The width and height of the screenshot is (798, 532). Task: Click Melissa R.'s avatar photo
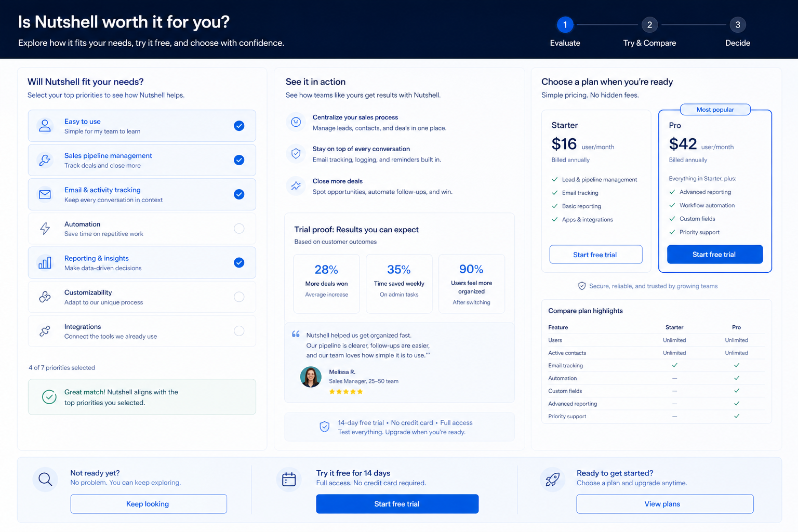coord(311,377)
